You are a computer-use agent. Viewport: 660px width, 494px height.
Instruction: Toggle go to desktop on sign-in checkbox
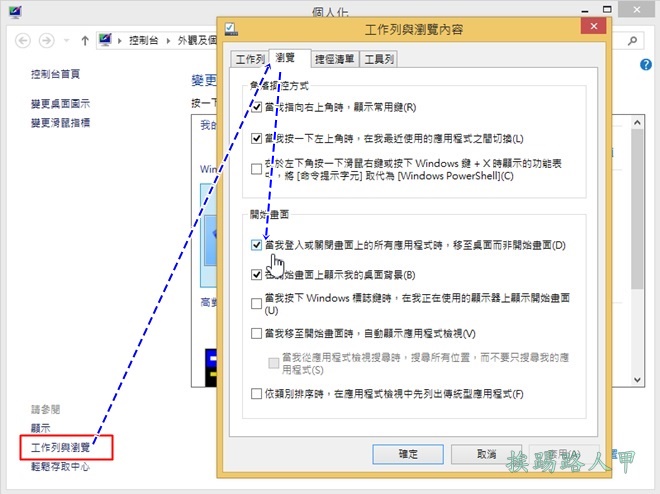click(258, 244)
